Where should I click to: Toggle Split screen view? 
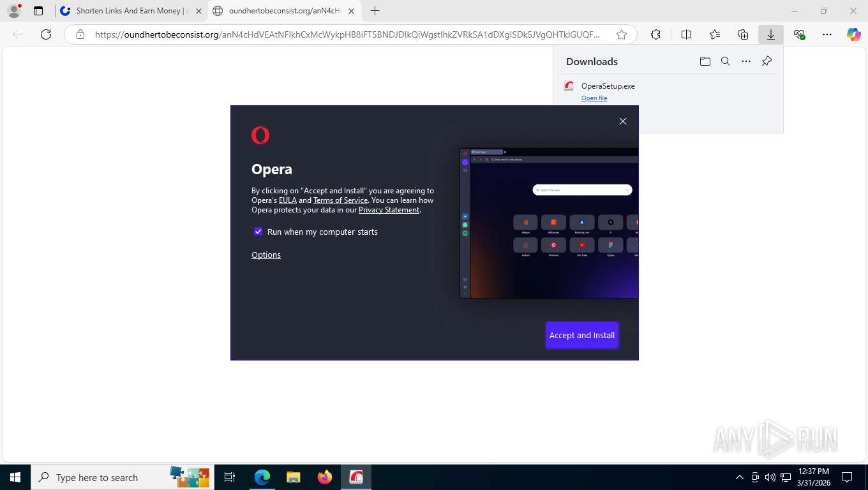686,34
